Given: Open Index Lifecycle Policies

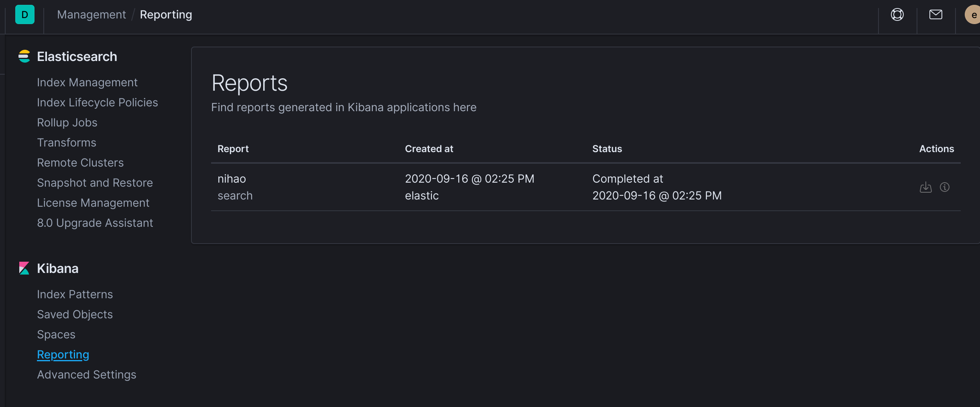Looking at the screenshot, I should 97,102.
